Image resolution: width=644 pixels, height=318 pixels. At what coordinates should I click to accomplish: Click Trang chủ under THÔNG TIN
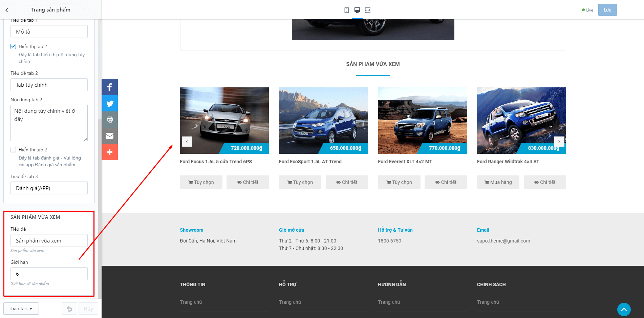point(191,302)
